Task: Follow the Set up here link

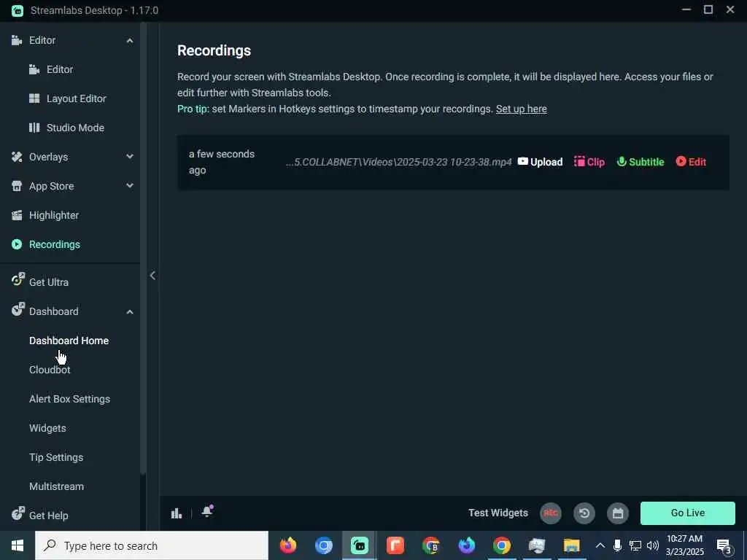Action: (521, 109)
